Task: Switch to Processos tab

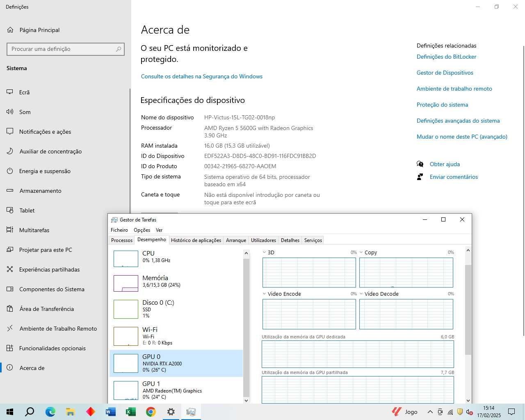Action: pos(122,240)
